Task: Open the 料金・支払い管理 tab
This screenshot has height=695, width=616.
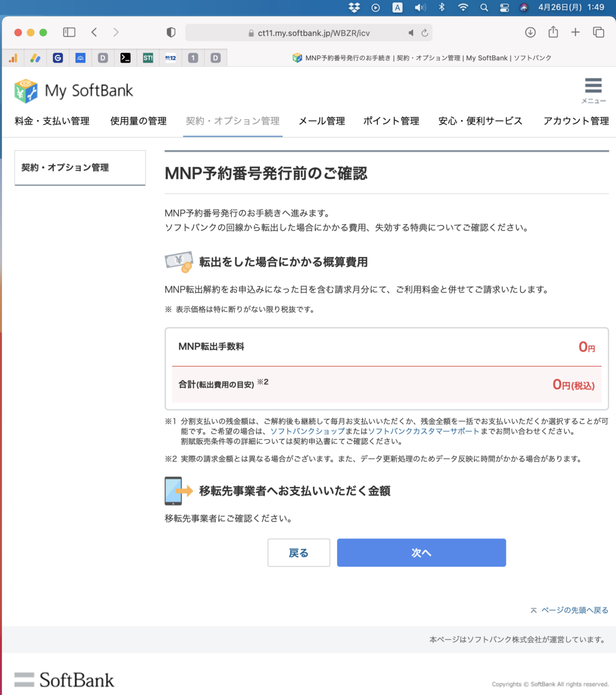Action: pyautogui.click(x=52, y=121)
